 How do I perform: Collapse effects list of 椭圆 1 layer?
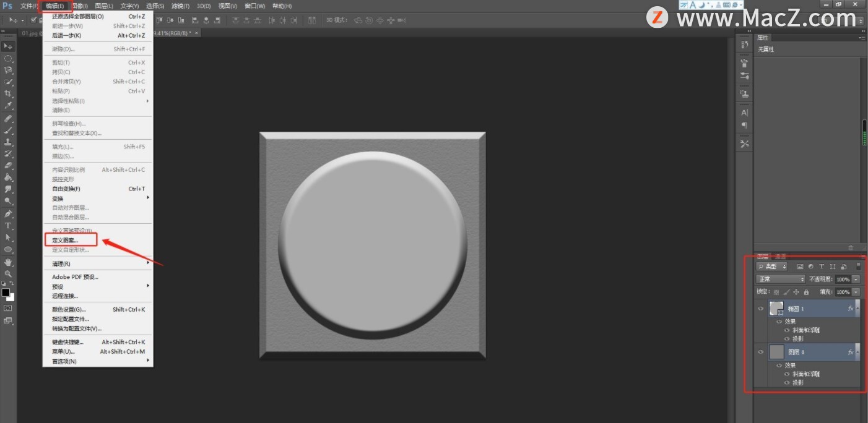click(x=857, y=308)
